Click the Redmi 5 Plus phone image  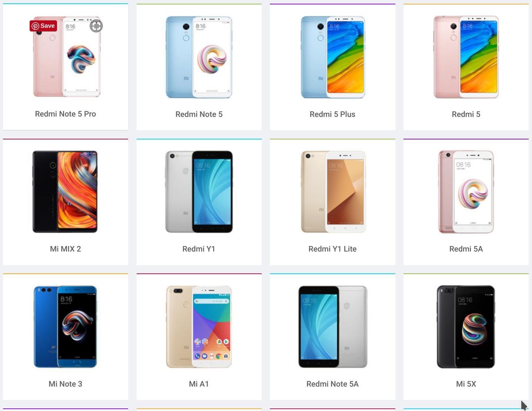(x=332, y=57)
